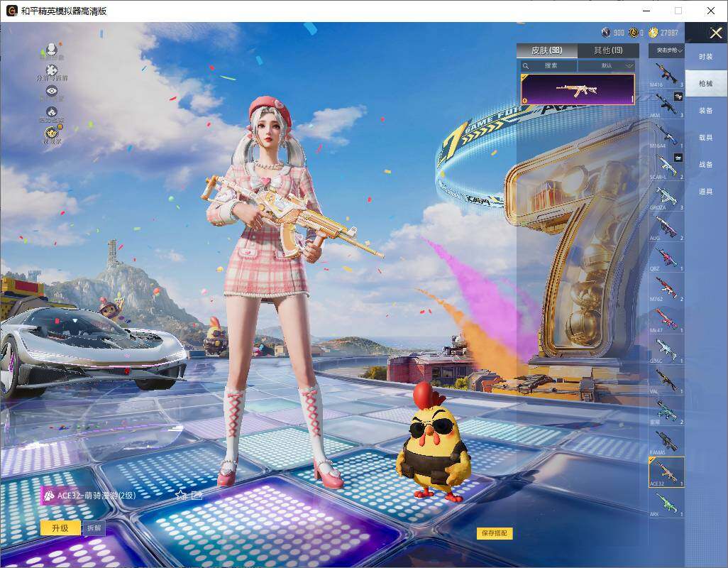The width and height of the screenshot is (728, 568).
Task: Select the VAL rifle in the weapon list
Action: click(666, 380)
